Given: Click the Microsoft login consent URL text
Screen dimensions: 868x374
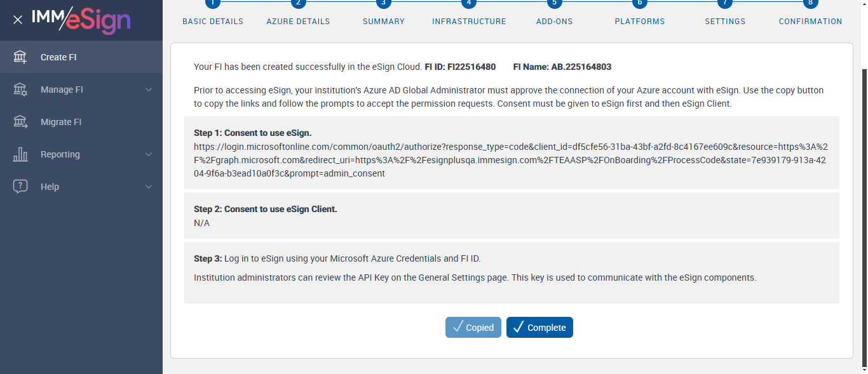Looking at the screenshot, I should 510,160.
